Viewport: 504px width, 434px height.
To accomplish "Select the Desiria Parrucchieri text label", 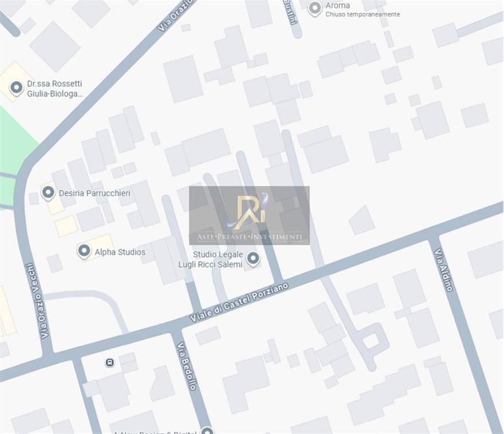I will pos(94,194).
